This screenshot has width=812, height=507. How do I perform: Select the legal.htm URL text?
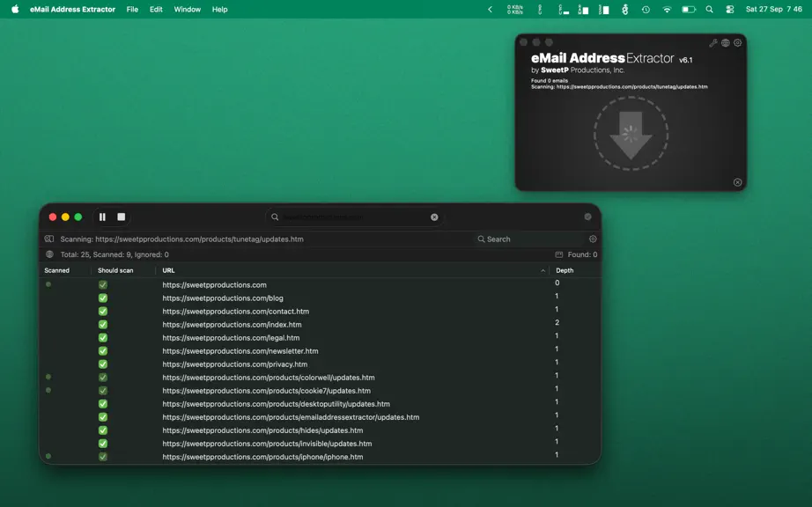(x=231, y=337)
